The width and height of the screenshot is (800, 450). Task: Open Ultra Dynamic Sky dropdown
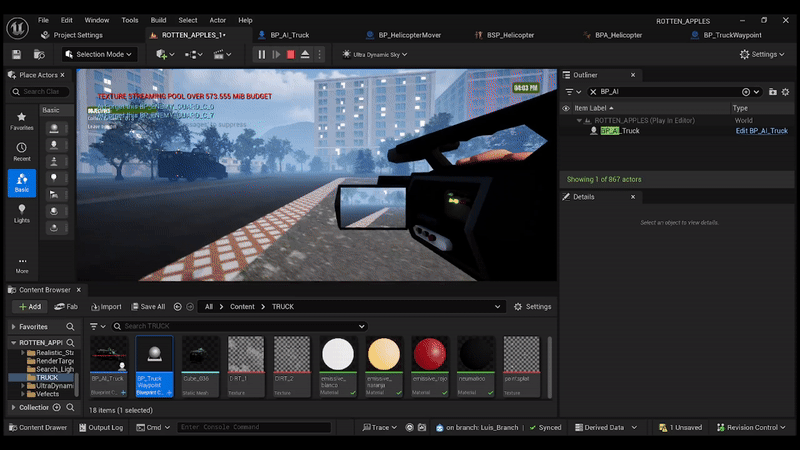tap(374, 54)
